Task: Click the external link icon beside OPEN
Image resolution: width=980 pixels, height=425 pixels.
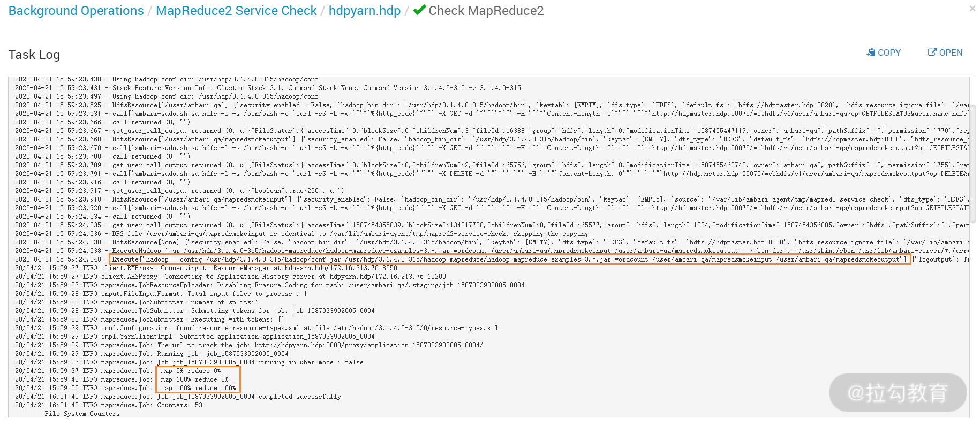Action: [x=932, y=52]
